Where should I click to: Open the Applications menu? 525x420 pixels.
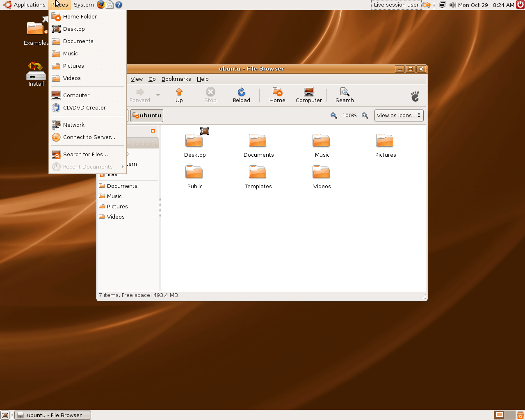coord(24,5)
